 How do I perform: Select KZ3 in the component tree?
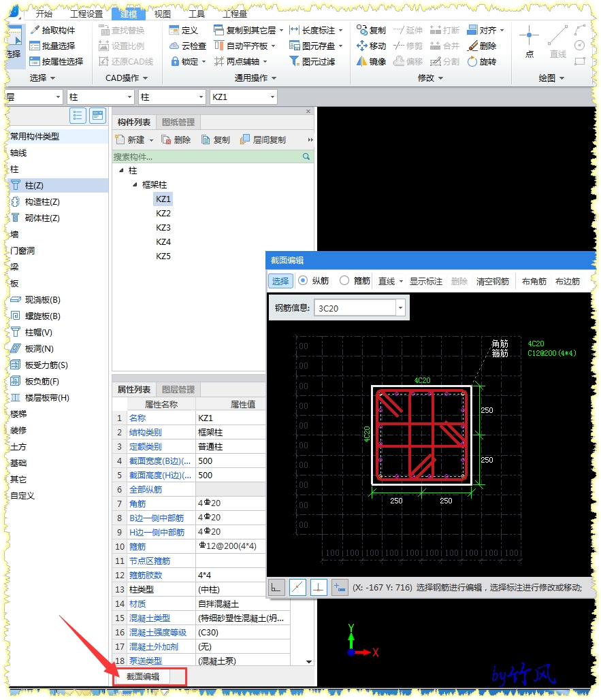163,228
